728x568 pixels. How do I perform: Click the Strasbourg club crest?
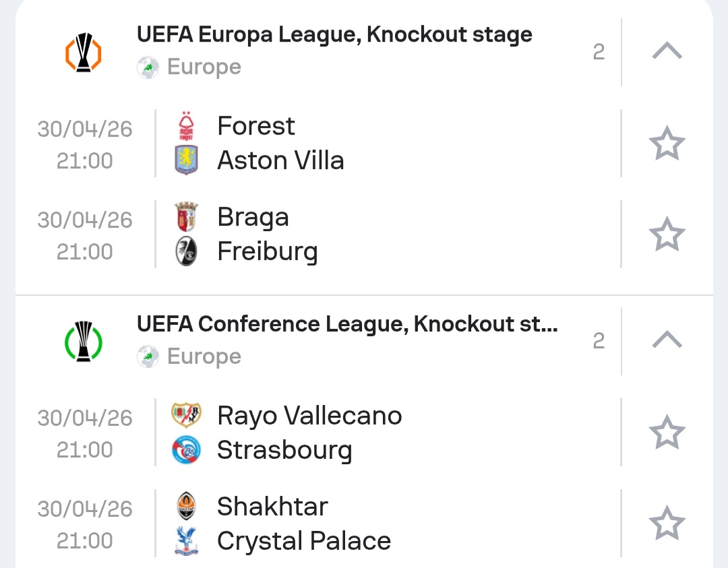click(186, 450)
